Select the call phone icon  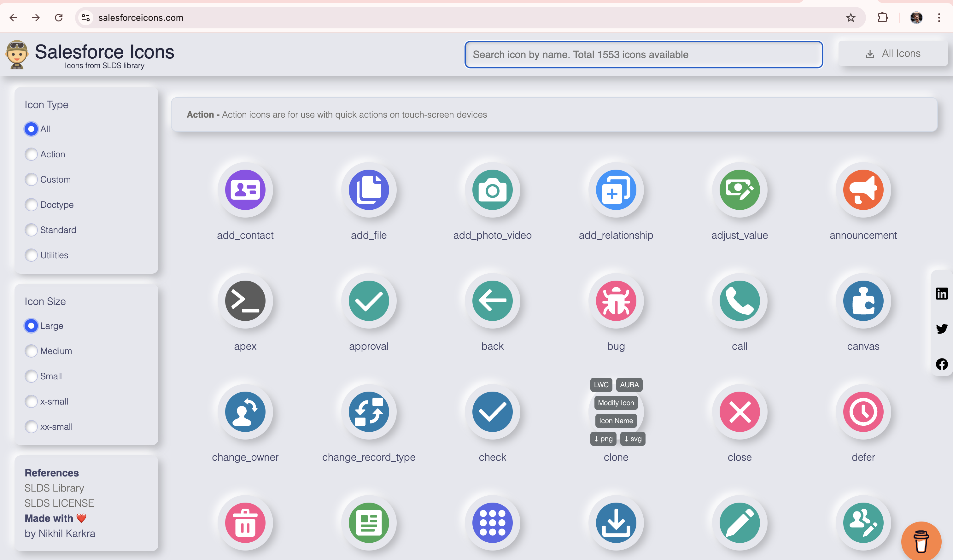[739, 300]
